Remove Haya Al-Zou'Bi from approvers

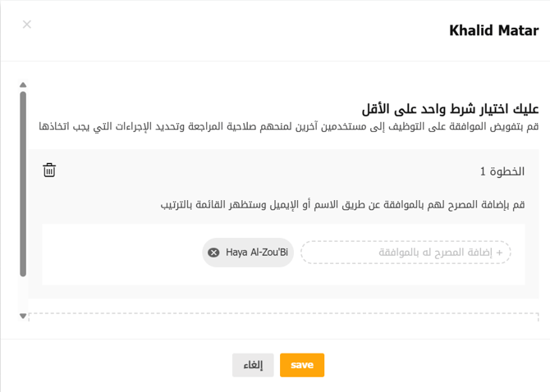[213, 253]
